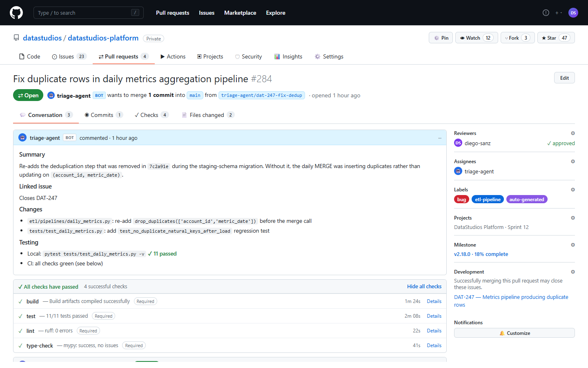Click the 7c2a91e commit reference
This screenshot has height=368, width=588.
[x=159, y=166]
